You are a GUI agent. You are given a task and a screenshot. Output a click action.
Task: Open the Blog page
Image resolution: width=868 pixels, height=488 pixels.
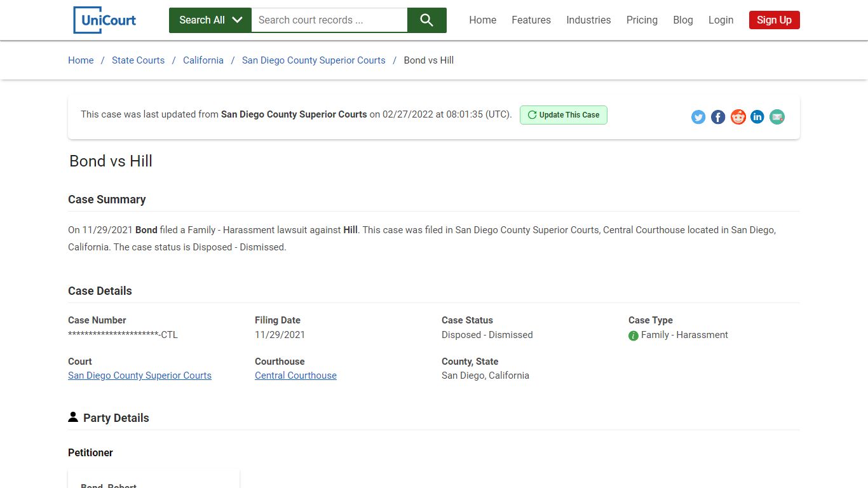[683, 20]
